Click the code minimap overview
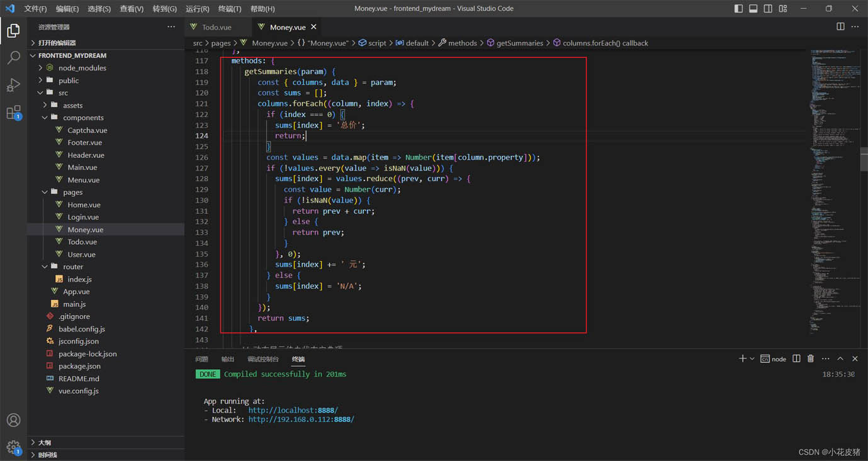The height and width of the screenshot is (461, 868). [x=836, y=189]
